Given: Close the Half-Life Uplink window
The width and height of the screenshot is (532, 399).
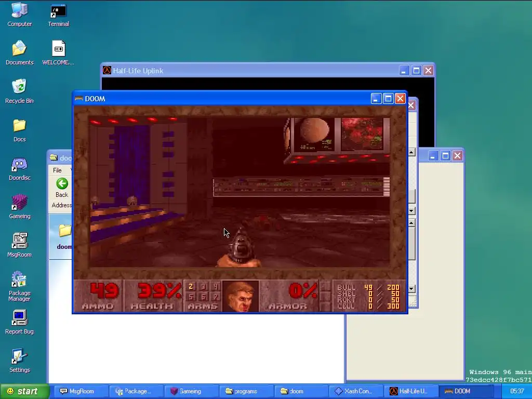Looking at the screenshot, I should (429, 71).
